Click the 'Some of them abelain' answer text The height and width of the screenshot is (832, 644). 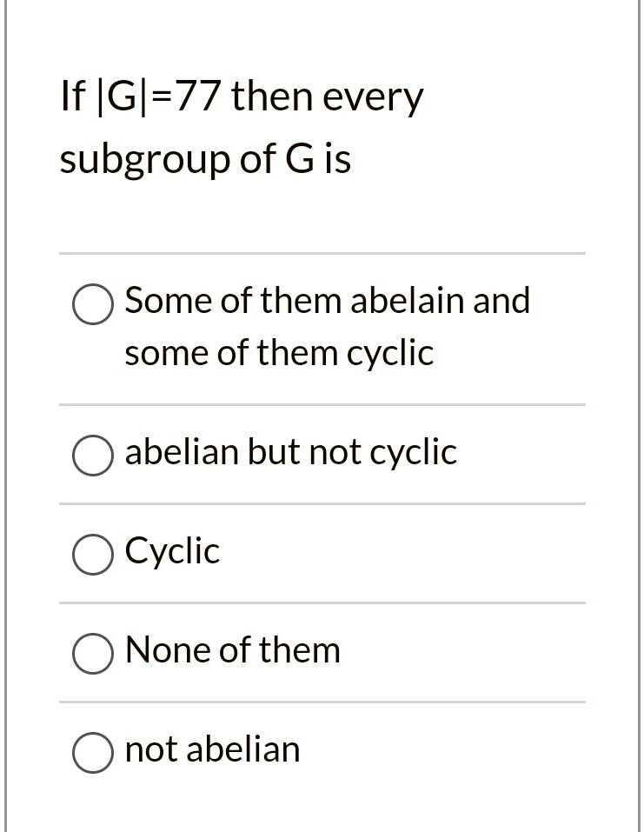(x=328, y=301)
